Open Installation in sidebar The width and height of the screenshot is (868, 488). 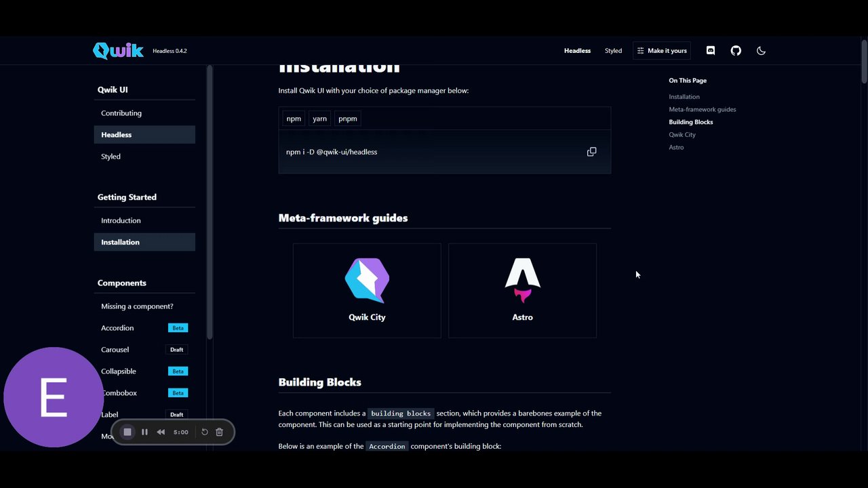[x=144, y=242]
